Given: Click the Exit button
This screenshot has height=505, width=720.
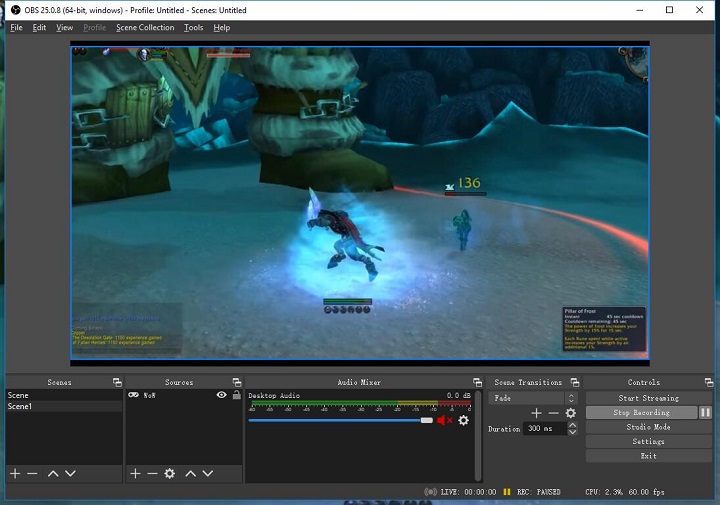Looking at the screenshot, I should point(648,456).
